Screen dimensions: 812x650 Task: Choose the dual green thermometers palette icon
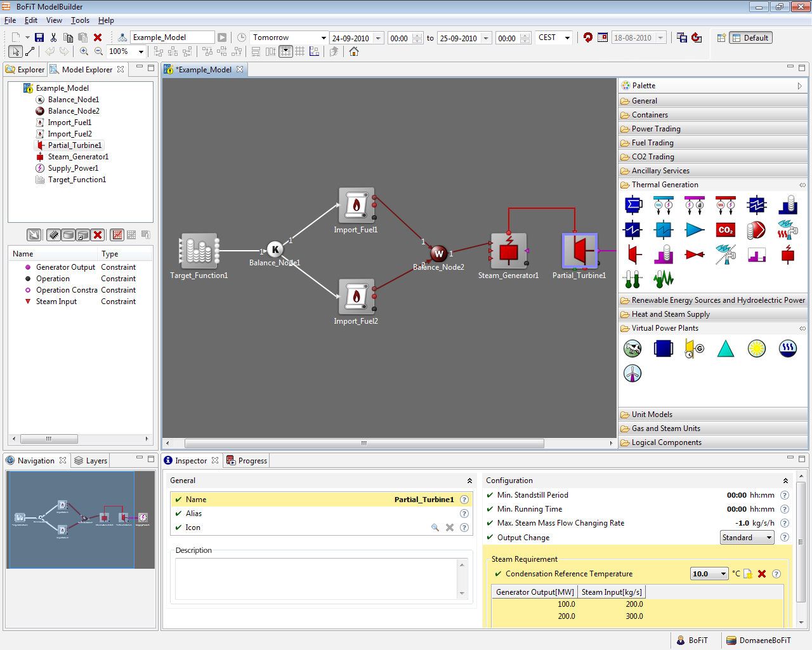click(x=633, y=279)
